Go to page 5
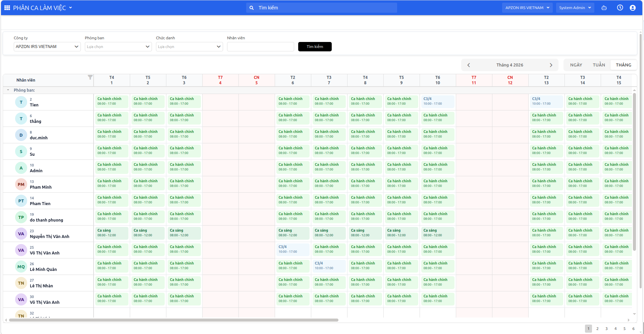The image size is (644, 334). [625, 329]
